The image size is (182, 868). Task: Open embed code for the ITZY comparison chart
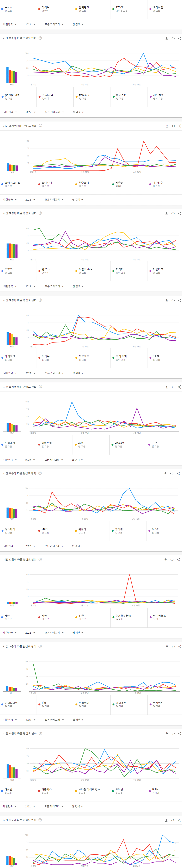click(172, 474)
